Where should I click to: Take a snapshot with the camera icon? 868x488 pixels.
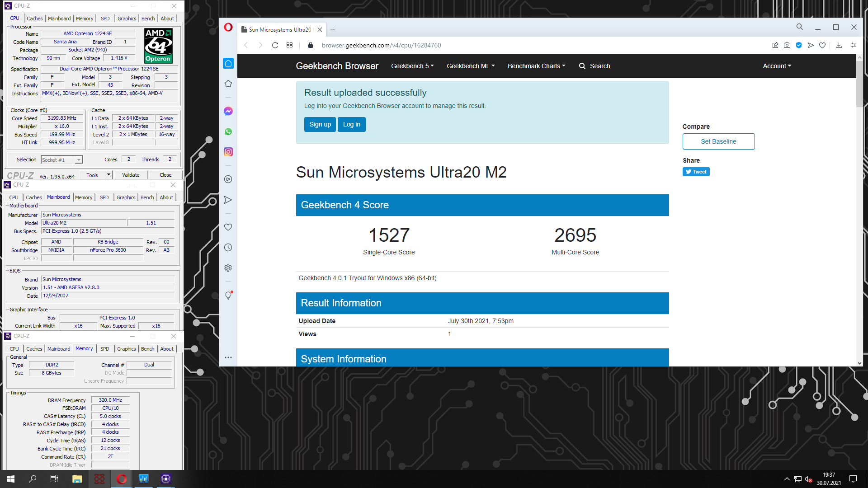point(787,45)
